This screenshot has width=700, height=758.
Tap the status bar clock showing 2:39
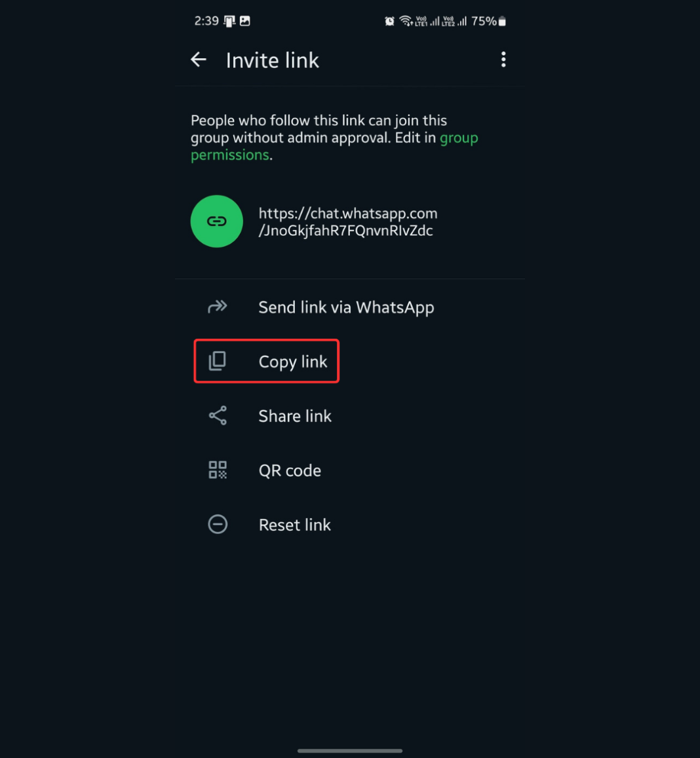[x=206, y=21]
